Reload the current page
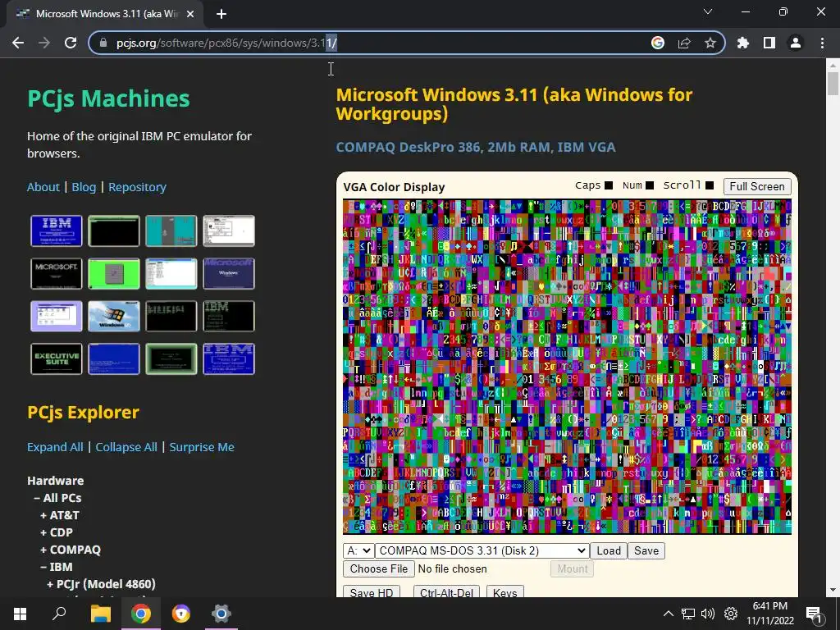 tap(71, 43)
